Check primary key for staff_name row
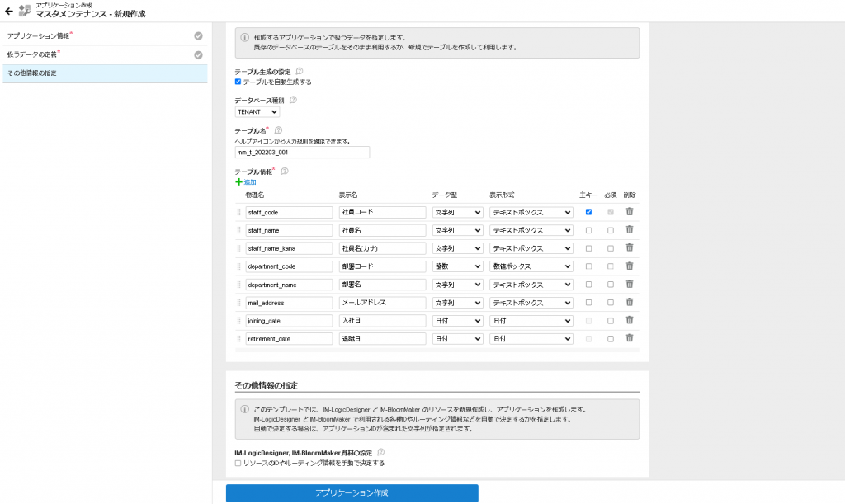This screenshot has width=845, height=504. [x=588, y=230]
